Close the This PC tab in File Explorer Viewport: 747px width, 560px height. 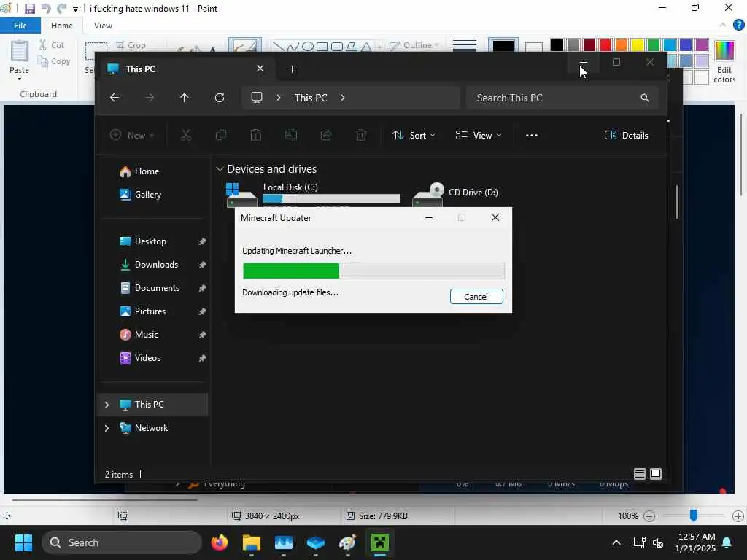[260, 69]
